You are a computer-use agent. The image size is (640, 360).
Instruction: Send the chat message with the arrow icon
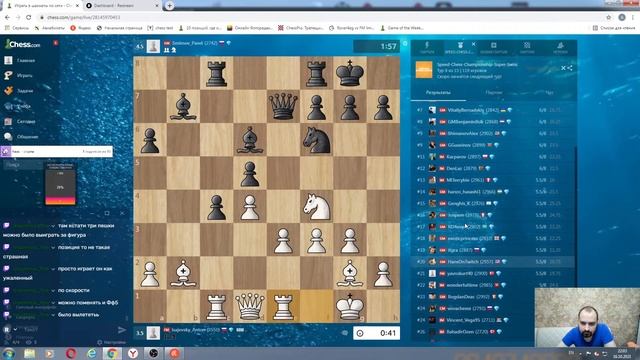pyautogui.click(x=122, y=329)
